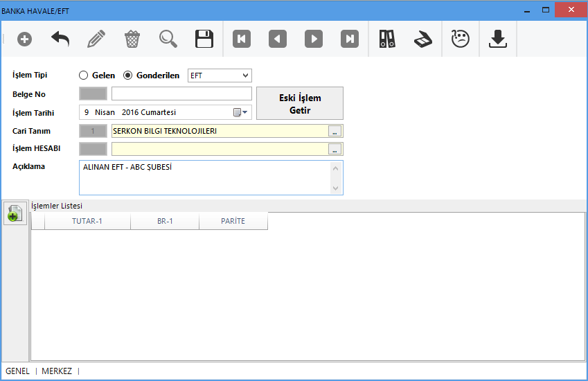588x381 pixels.
Task: Open search with the magnifier icon
Action: [168, 39]
